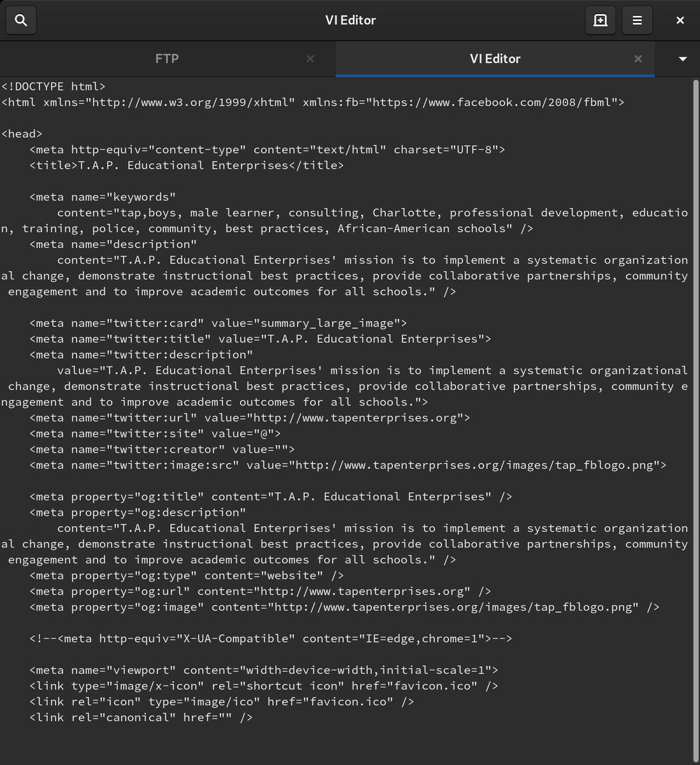The height and width of the screenshot is (765, 700).
Task: Place cursor on the <head> tag
Action: click(x=22, y=134)
